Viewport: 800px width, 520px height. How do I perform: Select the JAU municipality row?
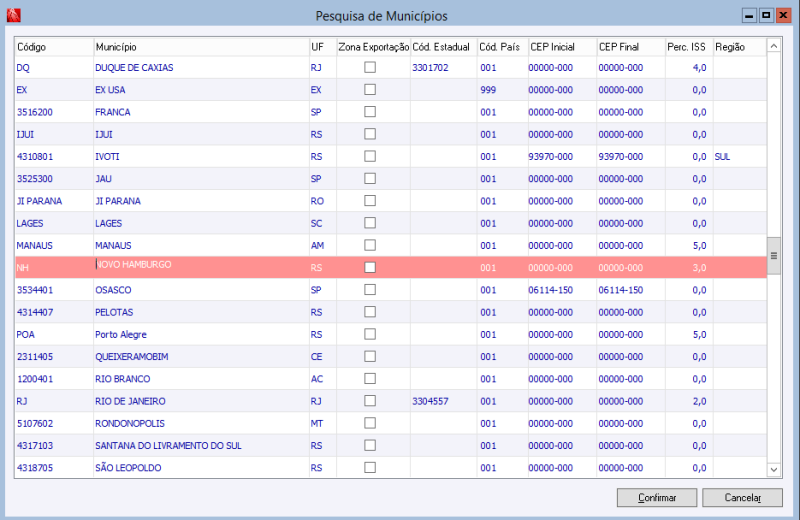391,179
